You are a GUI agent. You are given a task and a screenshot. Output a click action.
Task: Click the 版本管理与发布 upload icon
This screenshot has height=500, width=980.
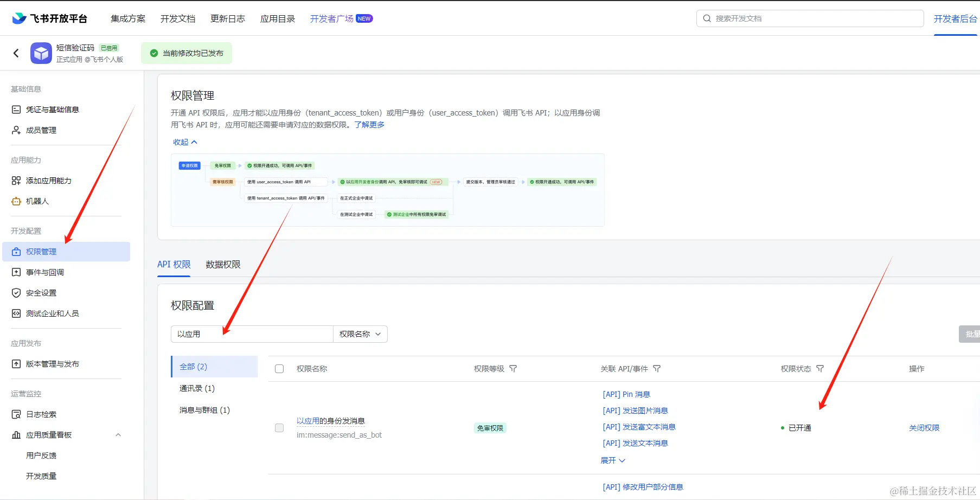tap(16, 364)
